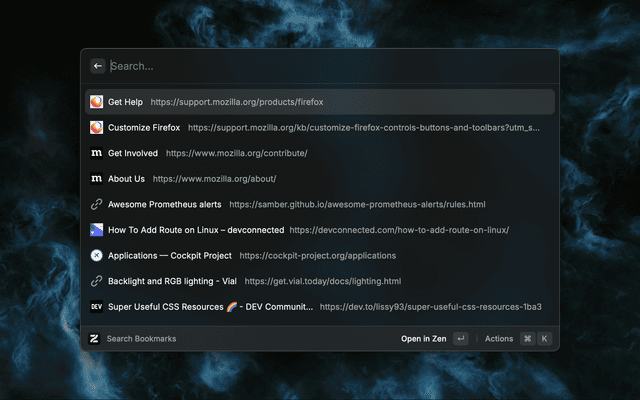Click the Mozilla icon beside About Us
This screenshot has height=400, width=640.
tap(96, 179)
